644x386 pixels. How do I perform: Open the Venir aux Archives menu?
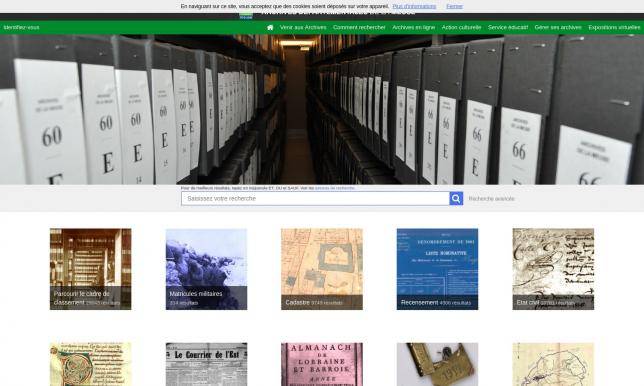pos(303,28)
